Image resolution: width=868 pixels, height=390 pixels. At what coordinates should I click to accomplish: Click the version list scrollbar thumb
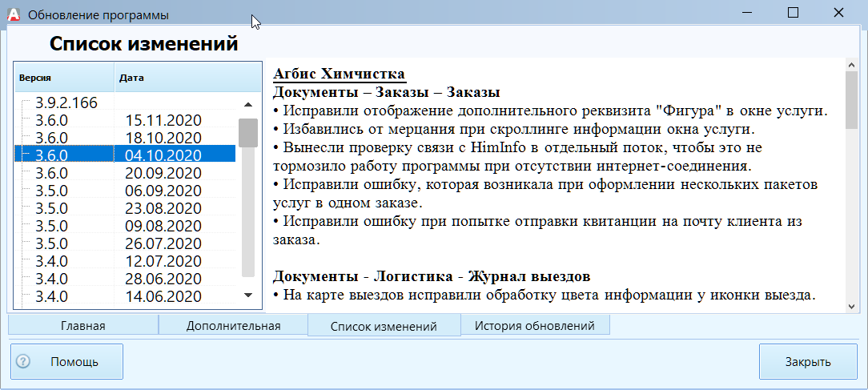[248, 133]
